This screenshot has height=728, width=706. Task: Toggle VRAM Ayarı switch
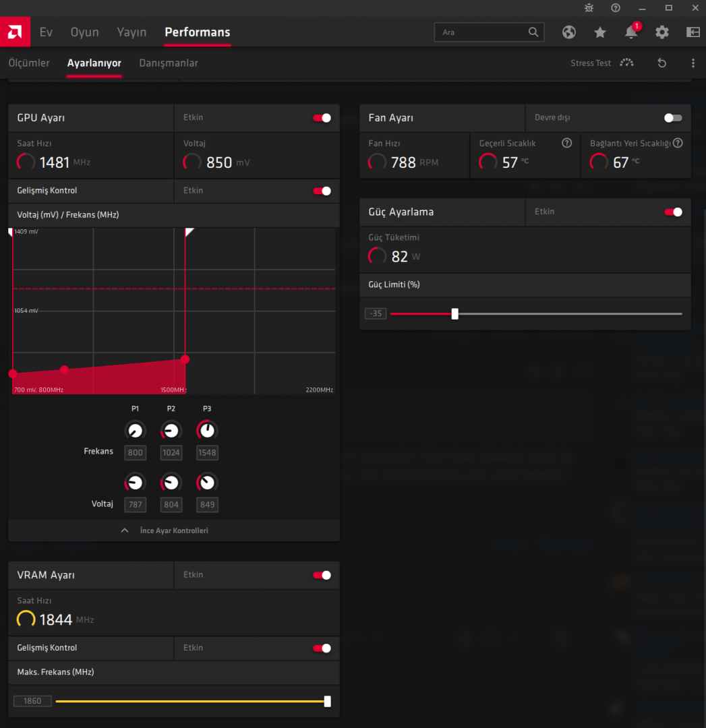(x=322, y=575)
